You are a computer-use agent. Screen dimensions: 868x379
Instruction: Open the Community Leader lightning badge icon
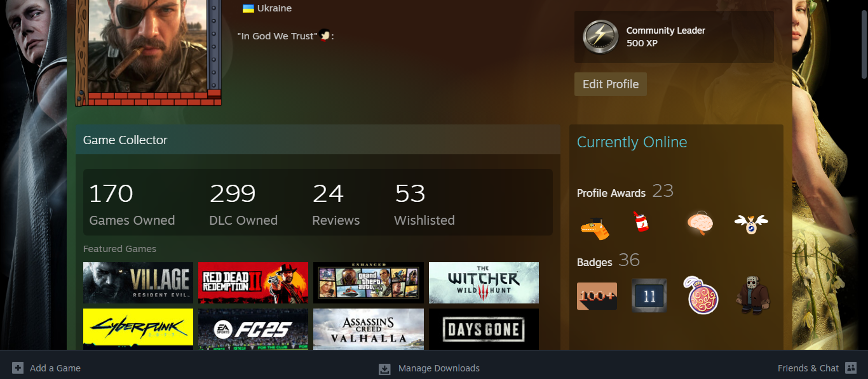(600, 37)
